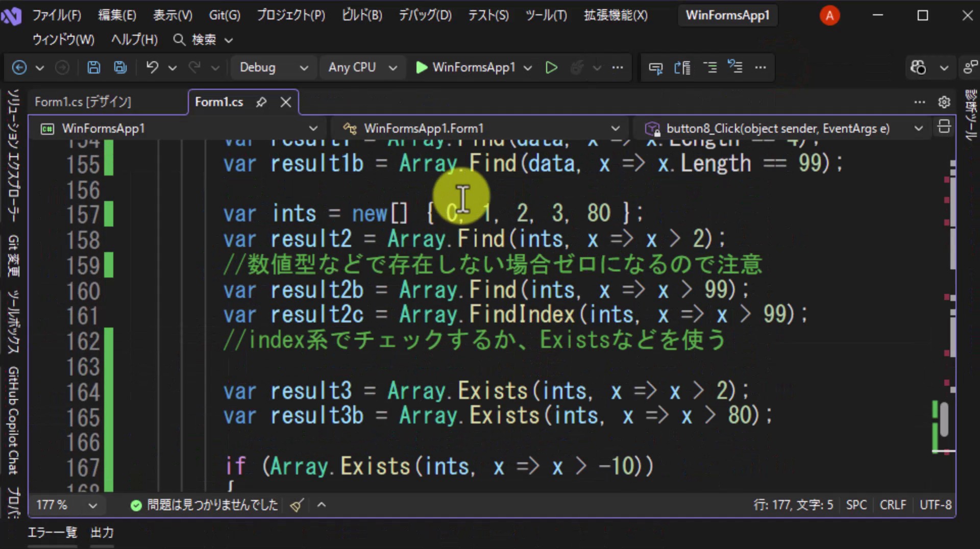Expand the error navigation chevron in status
The width and height of the screenshot is (980, 549).
[322, 505]
